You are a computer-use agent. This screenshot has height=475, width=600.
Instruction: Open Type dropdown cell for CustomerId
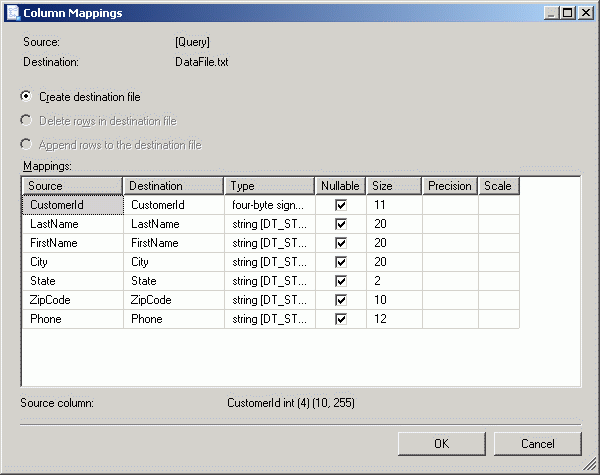coord(269,205)
